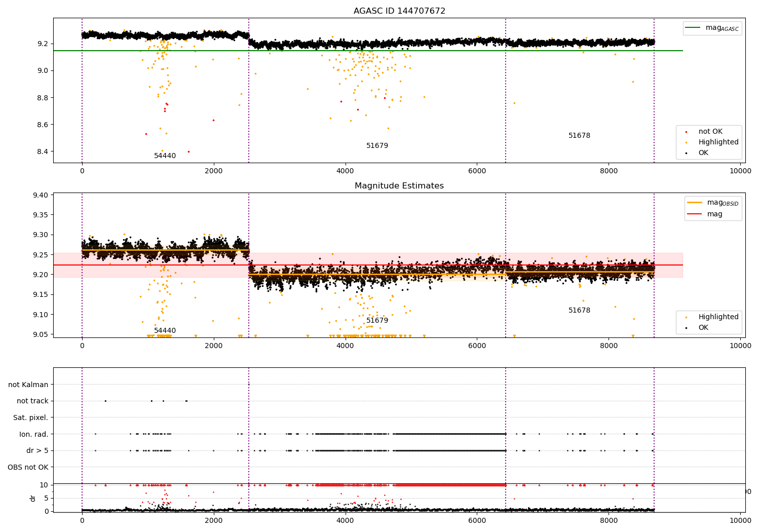Click the 9.05 tick on the middle plot
760x532 pixels.
click(42, 334)
